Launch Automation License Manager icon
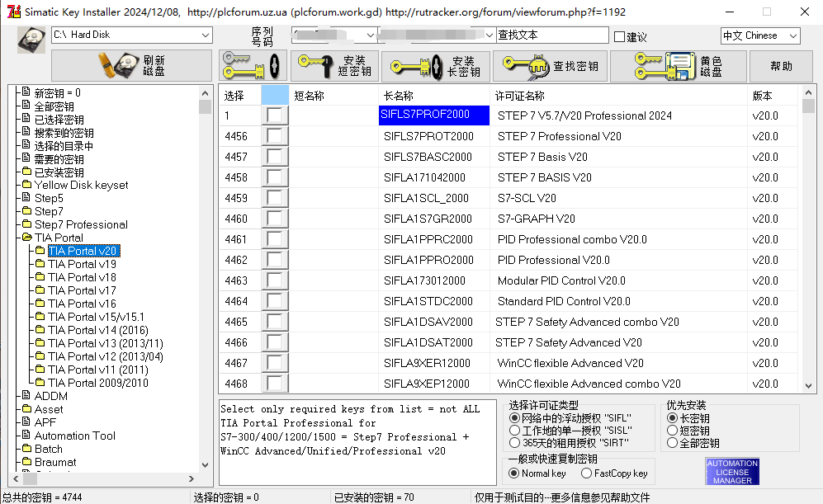This screenshot has width=823, height=504. point(732,471)
